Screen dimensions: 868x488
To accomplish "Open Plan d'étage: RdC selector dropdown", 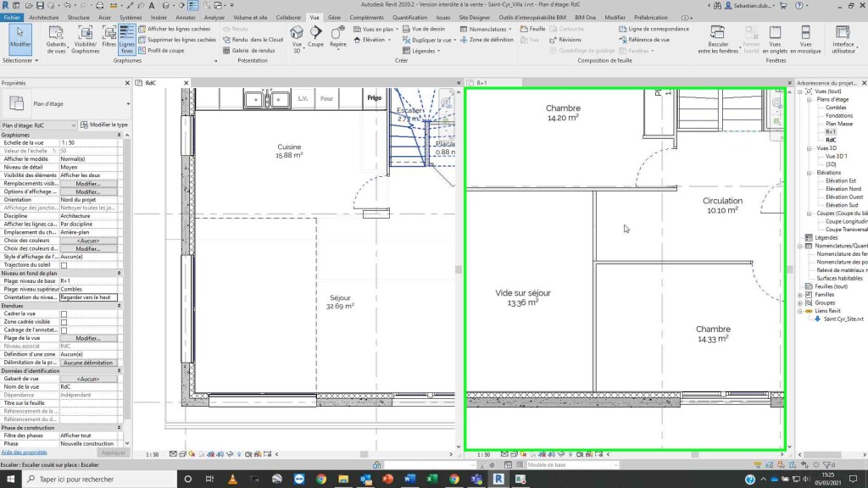I will [39, 125].
